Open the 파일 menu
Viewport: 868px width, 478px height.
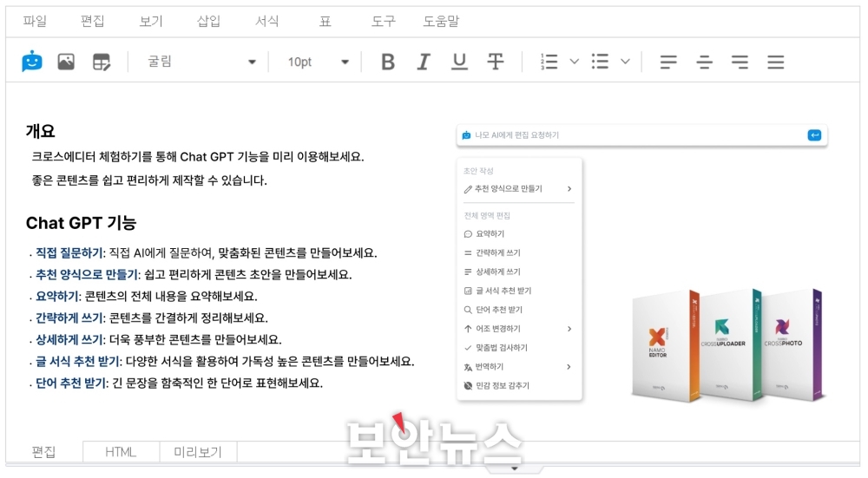[x=35, y=21]
